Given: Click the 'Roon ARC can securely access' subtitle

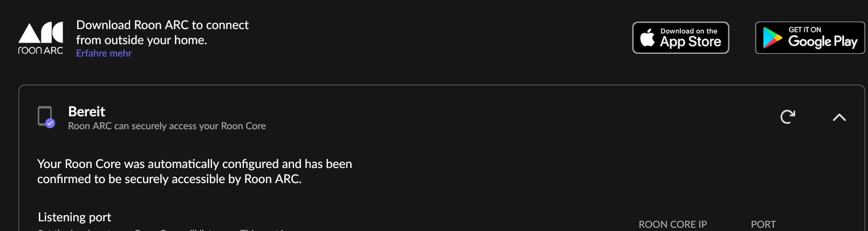Looking at the screenshot, I should 167,126.
